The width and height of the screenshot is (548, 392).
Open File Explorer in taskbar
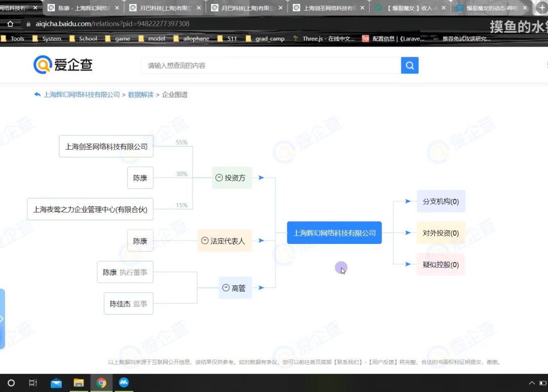tap(79, 383)
